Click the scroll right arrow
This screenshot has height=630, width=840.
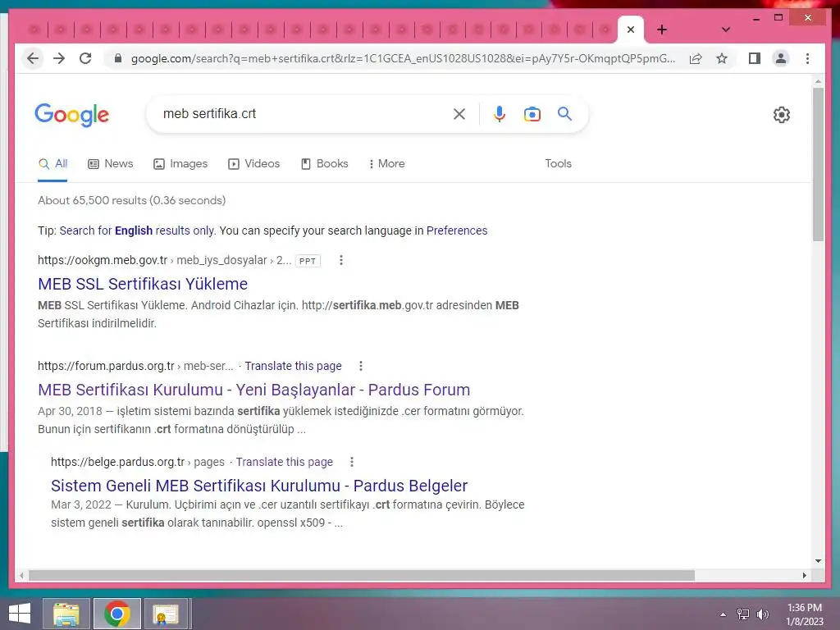coord(804,575)
